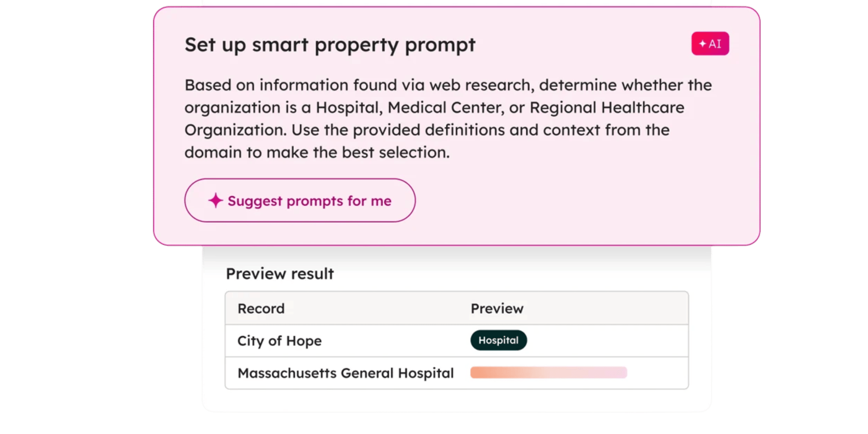This screenshot has width=868, height=434.
Task: Click the sparkle star inside the AI badge
Action: pos(703,43)
